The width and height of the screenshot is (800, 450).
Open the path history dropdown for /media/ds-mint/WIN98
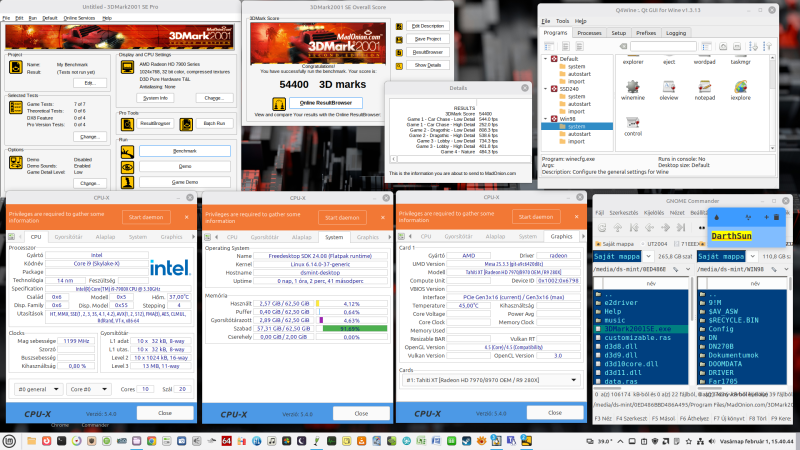786,269
